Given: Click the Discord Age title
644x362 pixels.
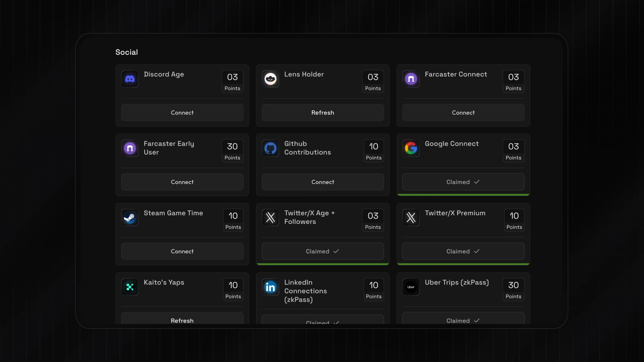Looking at the screenshot, I should click(x=164, y=74).
